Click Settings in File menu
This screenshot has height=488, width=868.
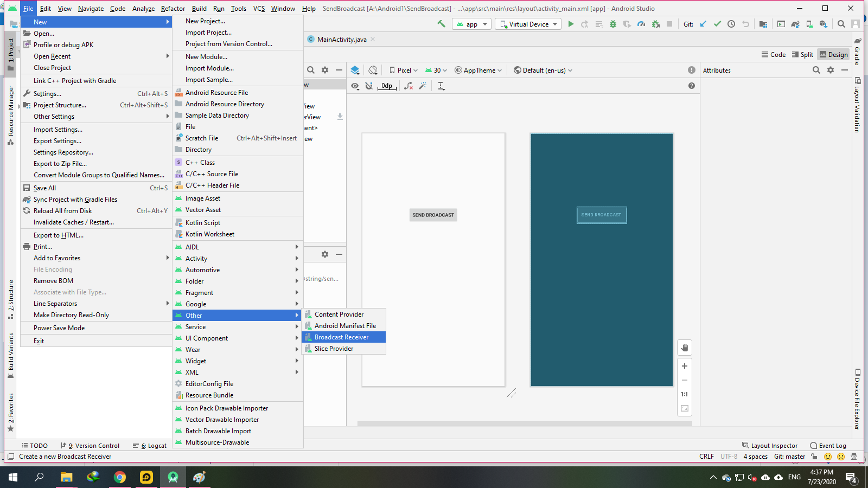click(95, 93)
